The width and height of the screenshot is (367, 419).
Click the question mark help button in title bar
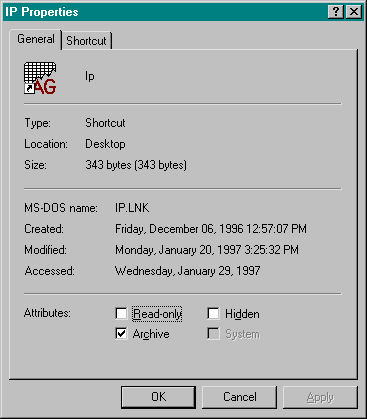coord(336,12)
